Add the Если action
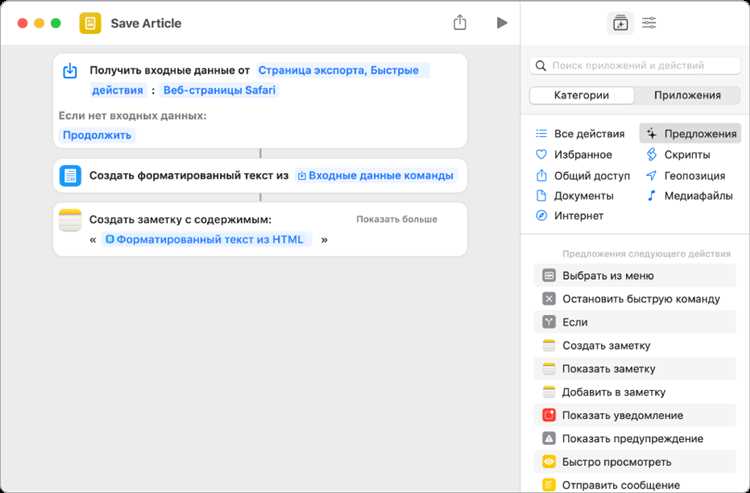750x493 pixels. coord(635,322)
